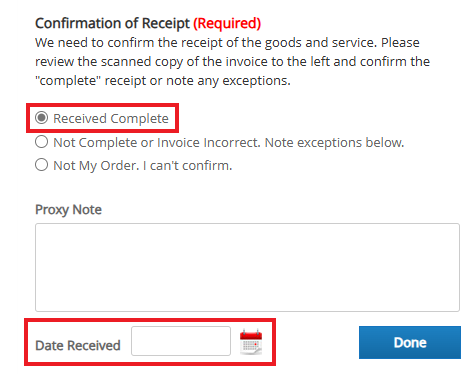Image resolution: width=476 pixels, height=379 pixels.
Task: Pick a date using the red calendar icon
Action: 251,342
